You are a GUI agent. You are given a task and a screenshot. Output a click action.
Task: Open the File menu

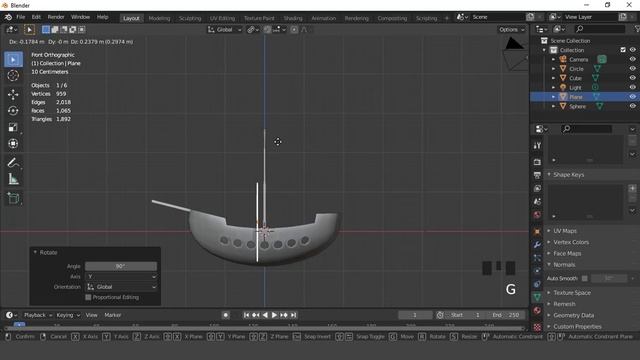20,17
